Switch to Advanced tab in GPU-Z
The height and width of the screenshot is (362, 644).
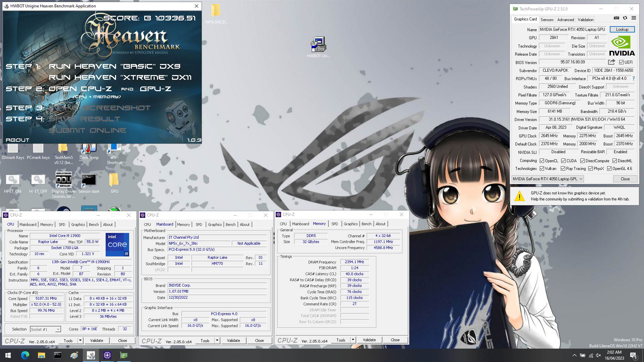(x=566, y=19)
